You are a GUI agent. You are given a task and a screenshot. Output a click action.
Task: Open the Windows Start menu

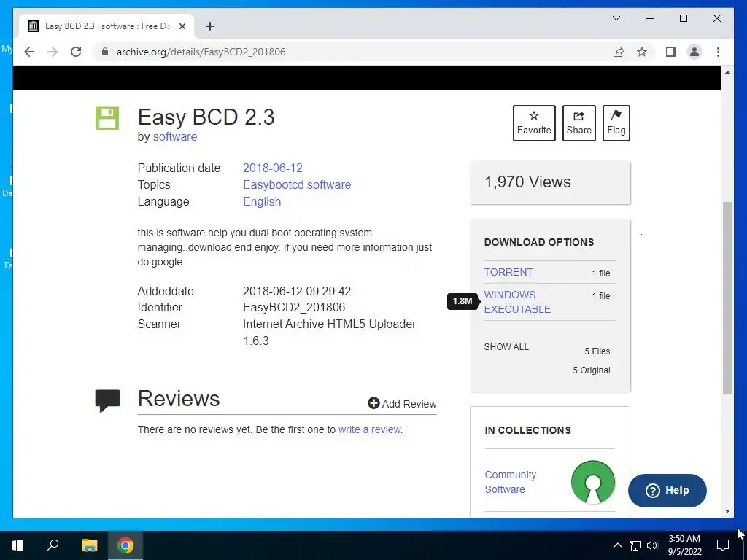point(18,545)
